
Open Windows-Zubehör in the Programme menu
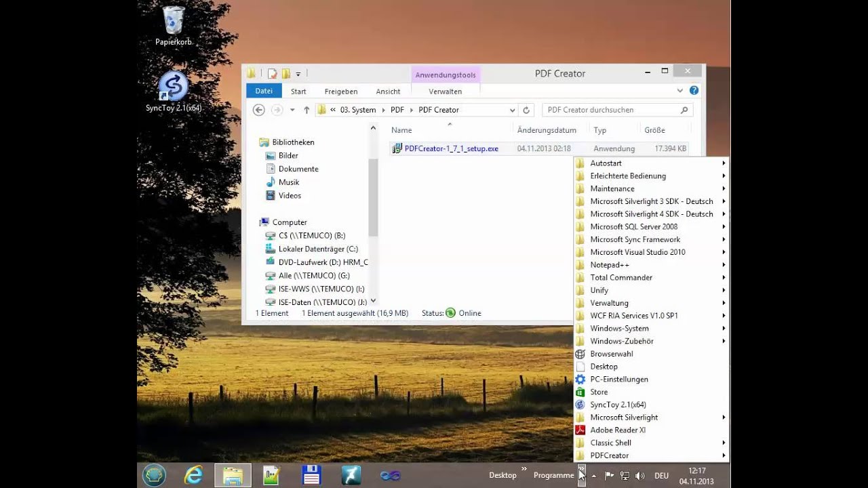click(x=651, y=341)
